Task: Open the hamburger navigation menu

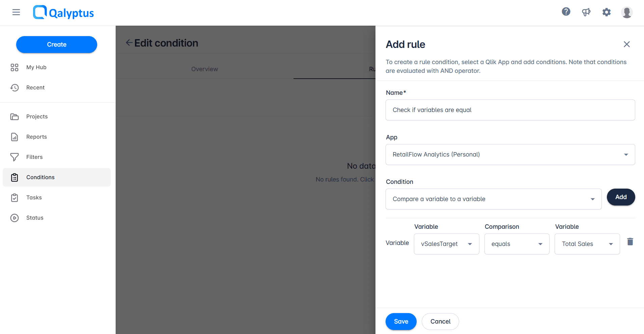Action: point(16,12)
